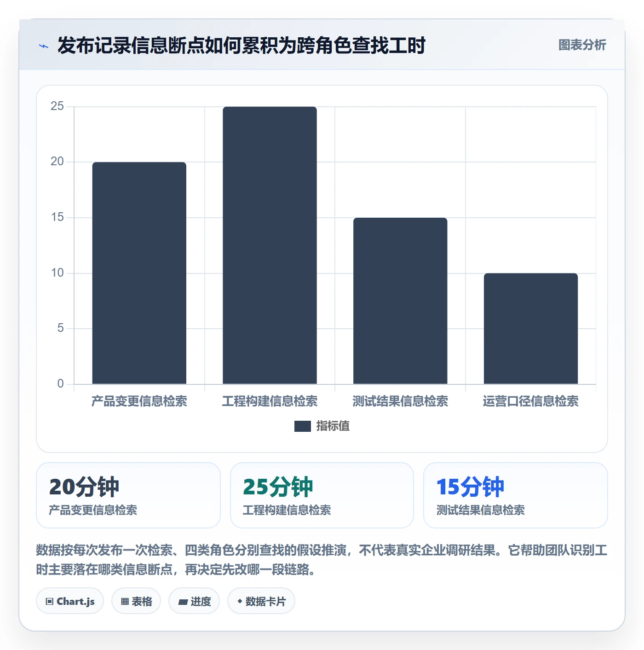Viewport: 644px width, 650px height.
Task: Click the Chart.js tag text
Action: tap(75, 602)
